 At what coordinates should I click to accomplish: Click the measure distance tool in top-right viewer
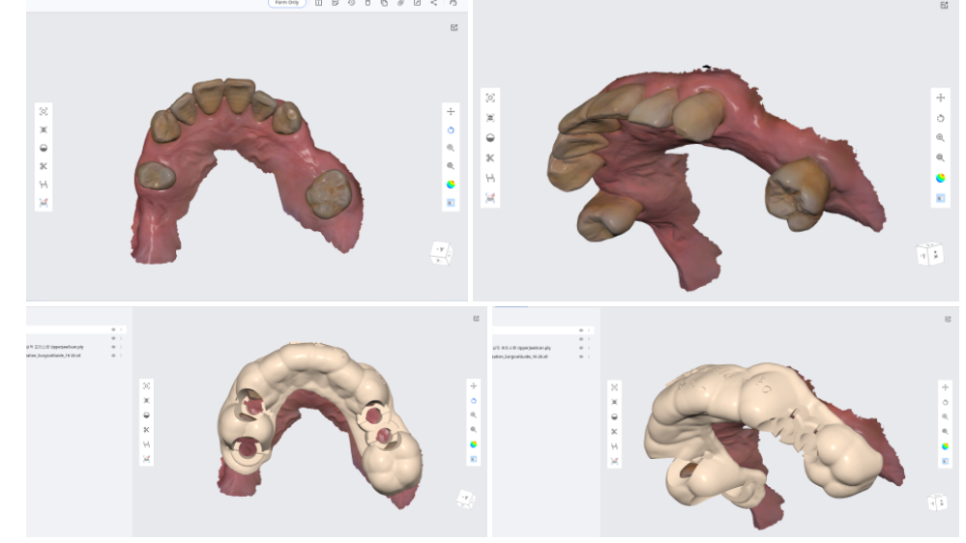click(490, 178)
